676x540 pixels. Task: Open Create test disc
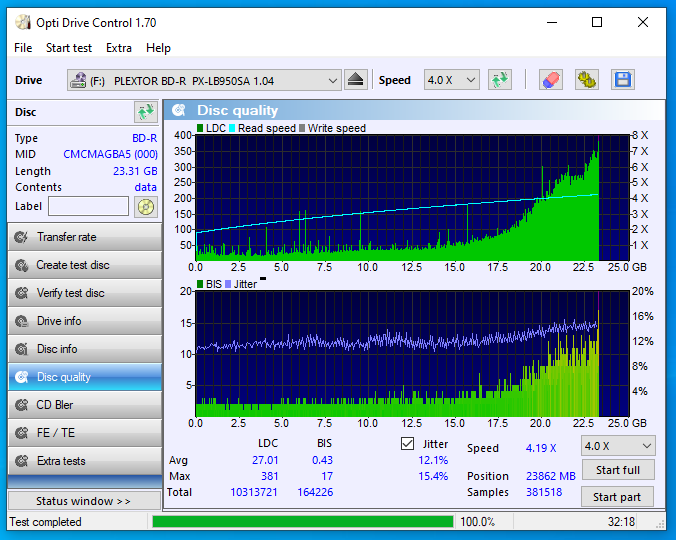[85, 265]
